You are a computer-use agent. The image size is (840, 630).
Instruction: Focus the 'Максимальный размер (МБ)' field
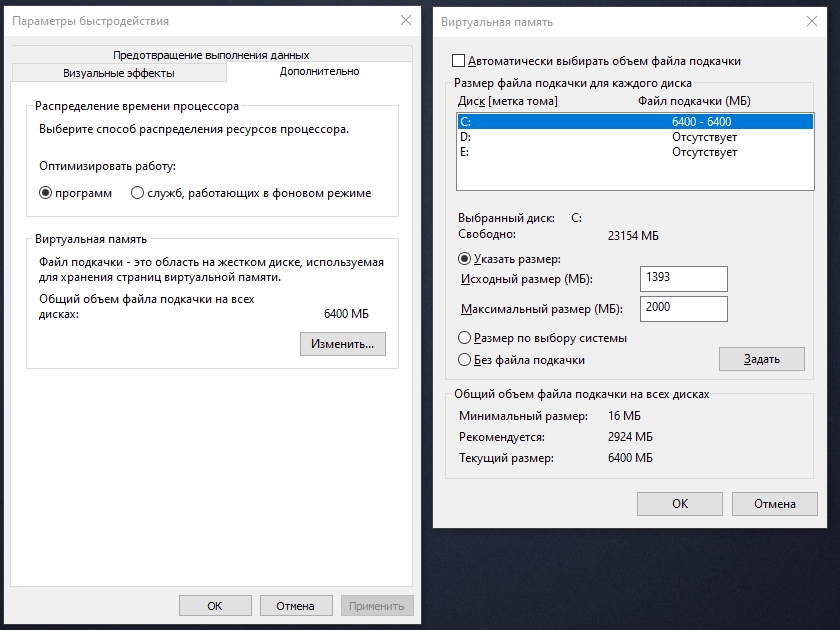coord(684,309)
